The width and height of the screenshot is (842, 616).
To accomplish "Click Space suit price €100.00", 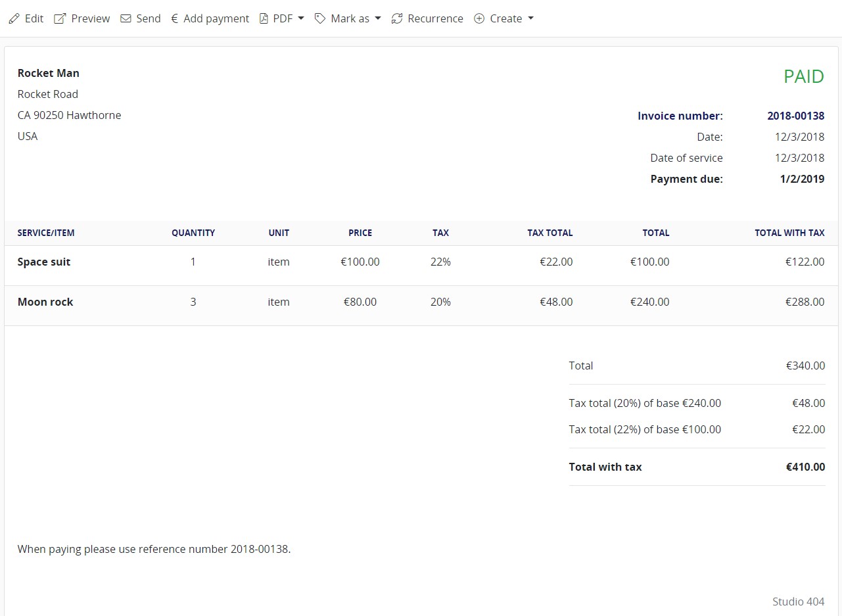I will tap(360, 262).
